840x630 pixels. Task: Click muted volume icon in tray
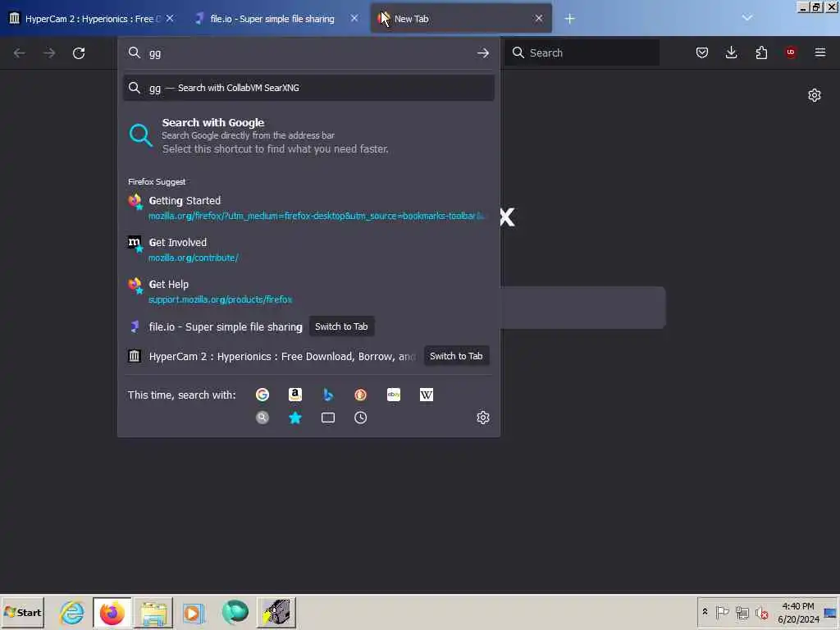[761, 612]
